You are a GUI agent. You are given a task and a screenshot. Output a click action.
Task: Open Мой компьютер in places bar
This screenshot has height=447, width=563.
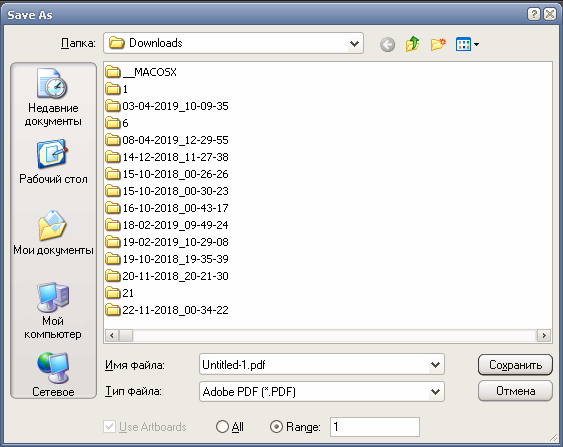click(53, 311)
